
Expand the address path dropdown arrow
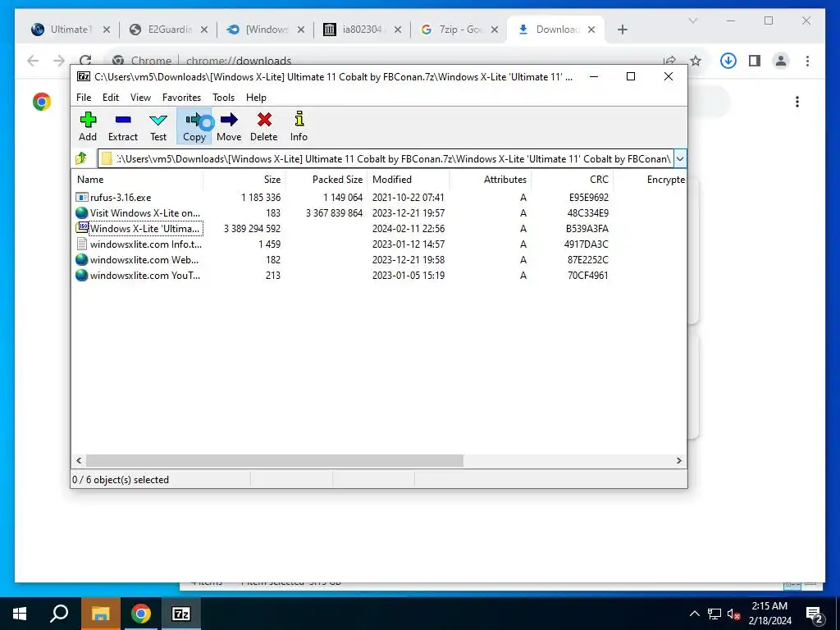680,158
